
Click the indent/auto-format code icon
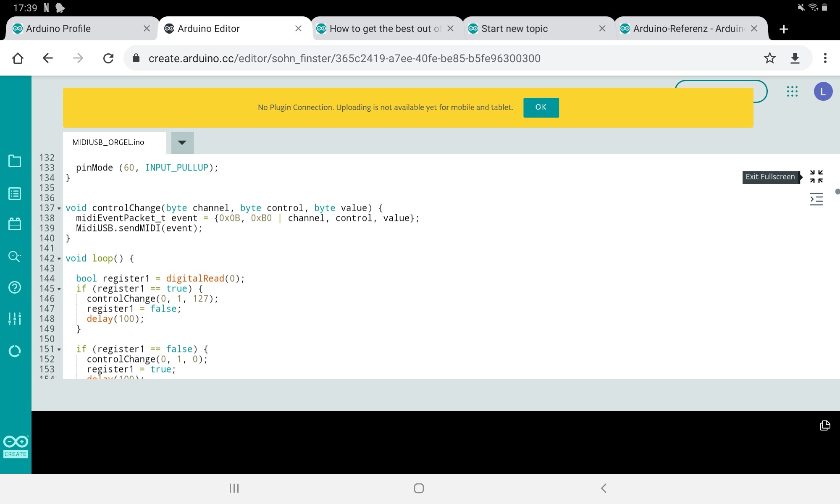point(816,199)
